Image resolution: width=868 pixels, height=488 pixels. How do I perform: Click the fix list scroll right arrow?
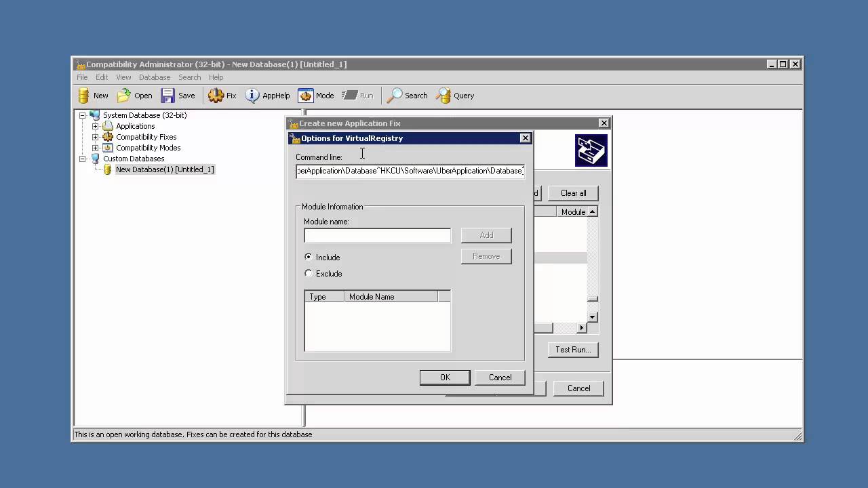pyautogui.click(x=581, y=328)
